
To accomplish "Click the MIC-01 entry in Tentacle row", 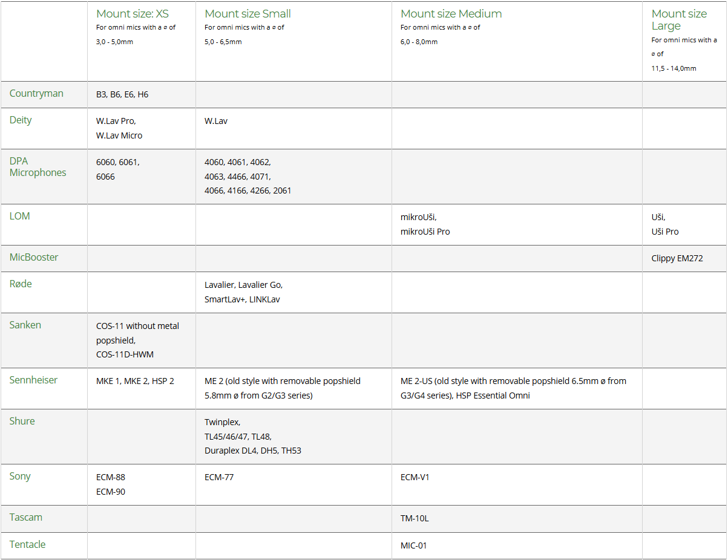I will (413, 545).
